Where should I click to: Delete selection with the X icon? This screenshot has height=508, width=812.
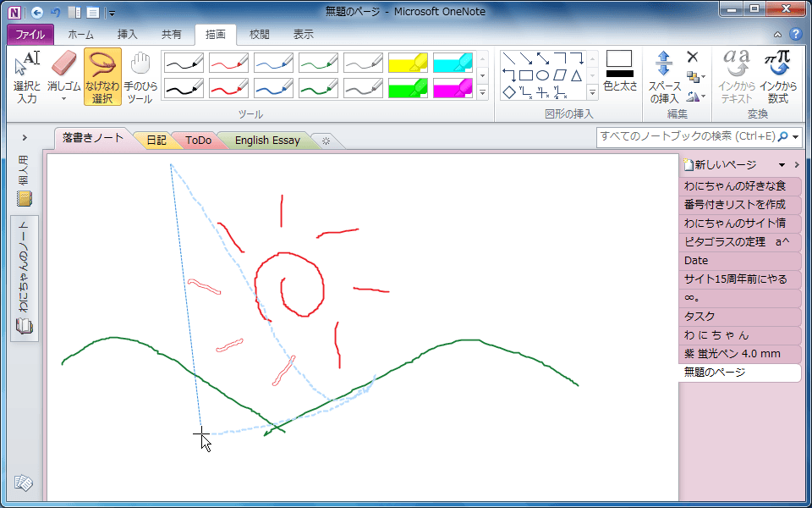tap(693, 57)
